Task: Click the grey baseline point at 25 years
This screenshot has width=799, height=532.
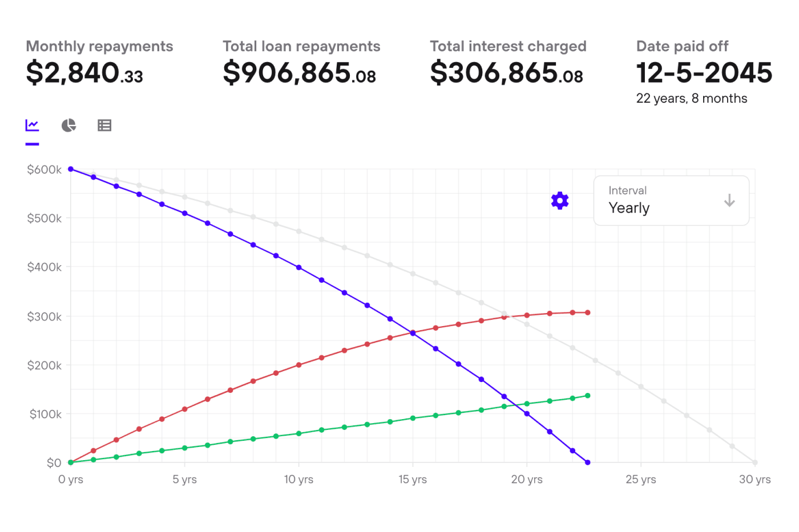Action: 641,387
